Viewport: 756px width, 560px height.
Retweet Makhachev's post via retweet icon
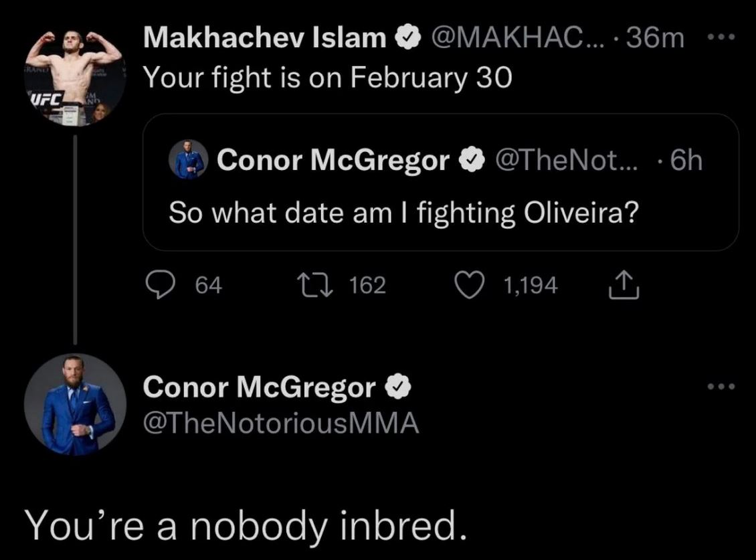tap(314, 285)
